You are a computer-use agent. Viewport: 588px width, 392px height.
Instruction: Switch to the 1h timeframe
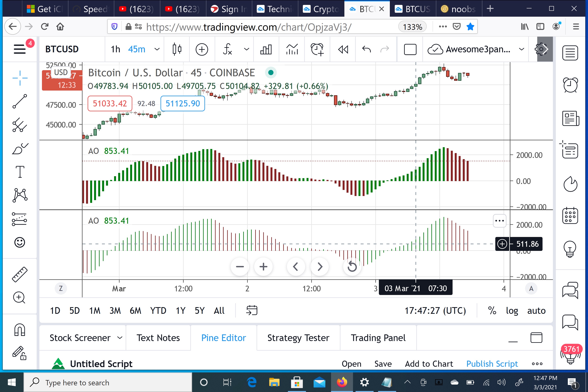pos(115,49)
